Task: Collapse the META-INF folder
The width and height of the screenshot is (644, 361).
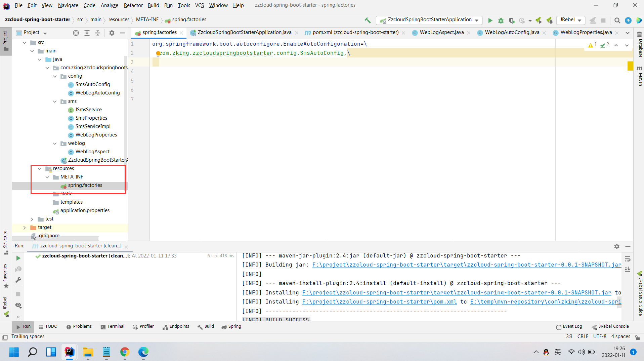Action: [x=47, y=177]
